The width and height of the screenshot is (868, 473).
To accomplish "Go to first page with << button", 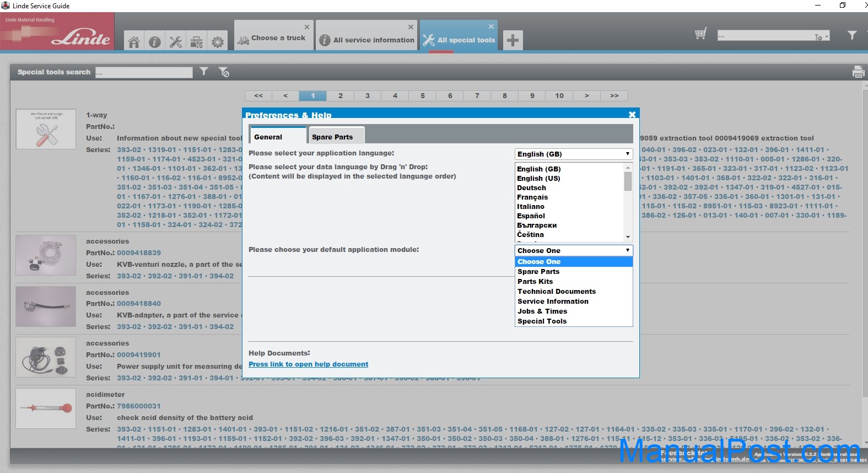I will click(x=258, y=96).
